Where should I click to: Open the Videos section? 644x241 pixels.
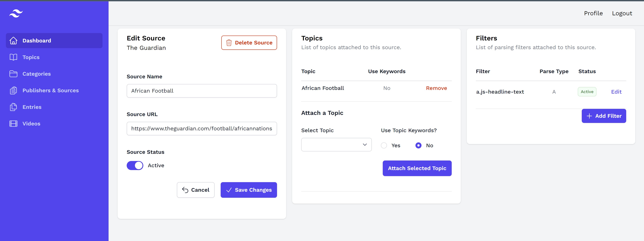coord(54,123)
